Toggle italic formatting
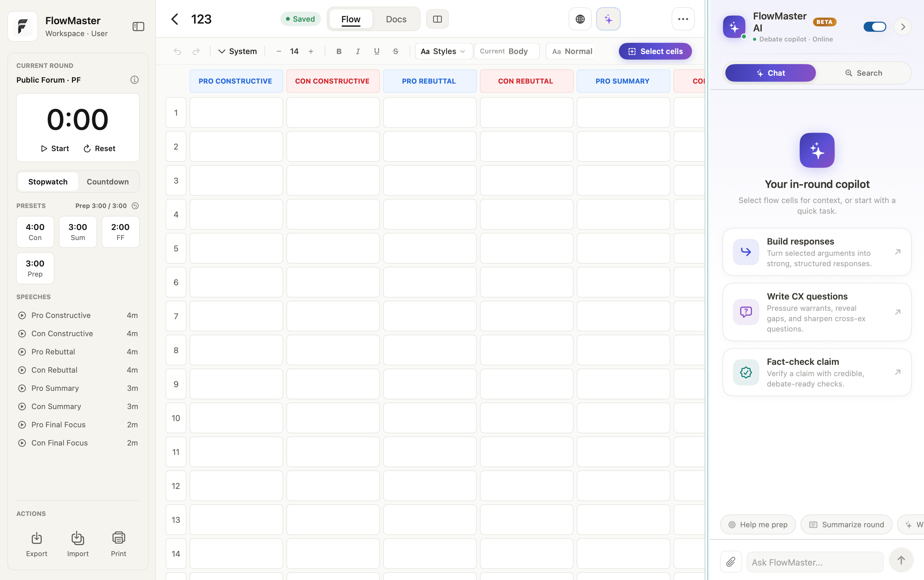The height and width of the screenshot is (580, 924). pos(358,52)
